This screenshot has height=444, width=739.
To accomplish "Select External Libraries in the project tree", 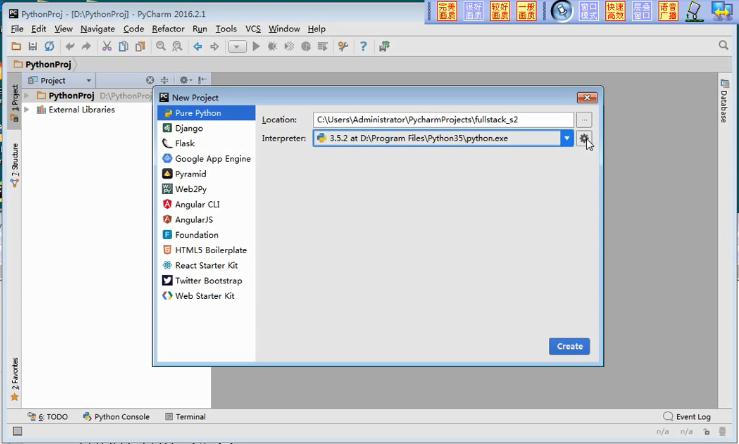I will pos(82,110).
